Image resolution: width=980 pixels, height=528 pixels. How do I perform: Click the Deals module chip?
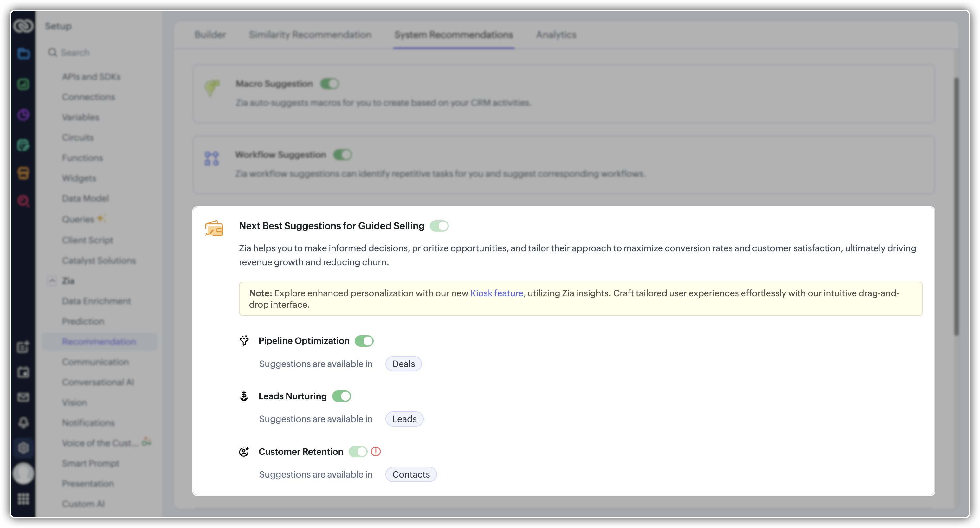click(403, 364)
